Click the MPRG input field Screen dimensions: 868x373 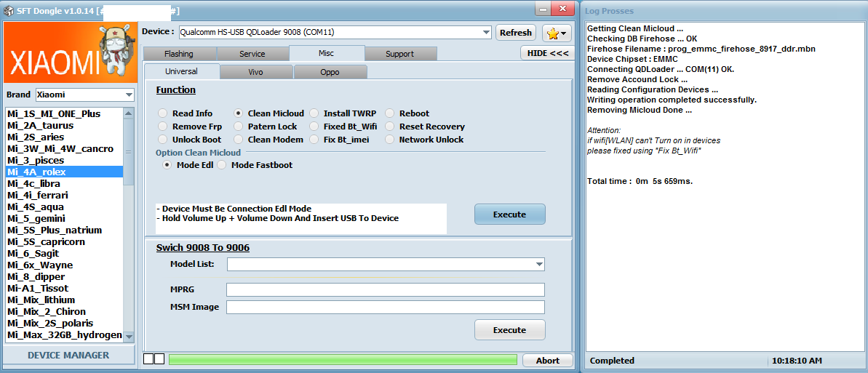coord(386,290)
